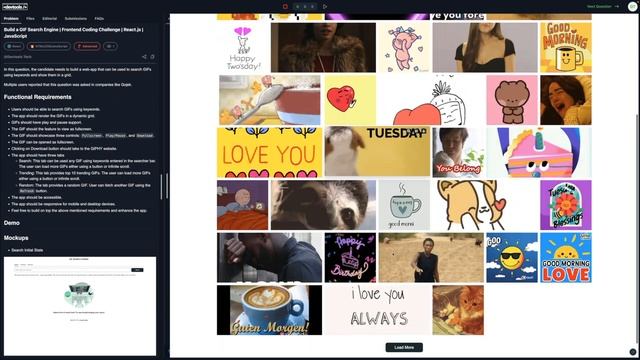Open the woman in fur coat GIF
640x360 pixels.
(x=323, y=47)
